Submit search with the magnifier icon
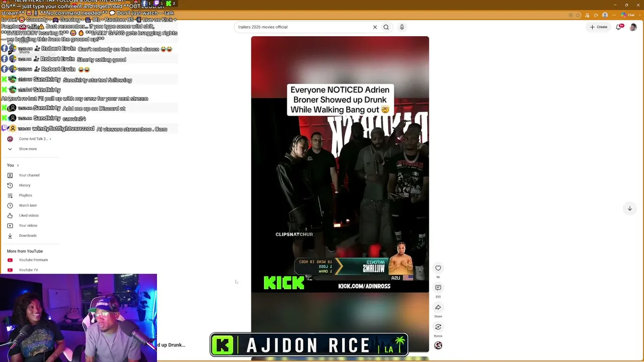Image resolution: width=644 pixels, height=362 pixels. pyautogui.click(x=386, y=27)
